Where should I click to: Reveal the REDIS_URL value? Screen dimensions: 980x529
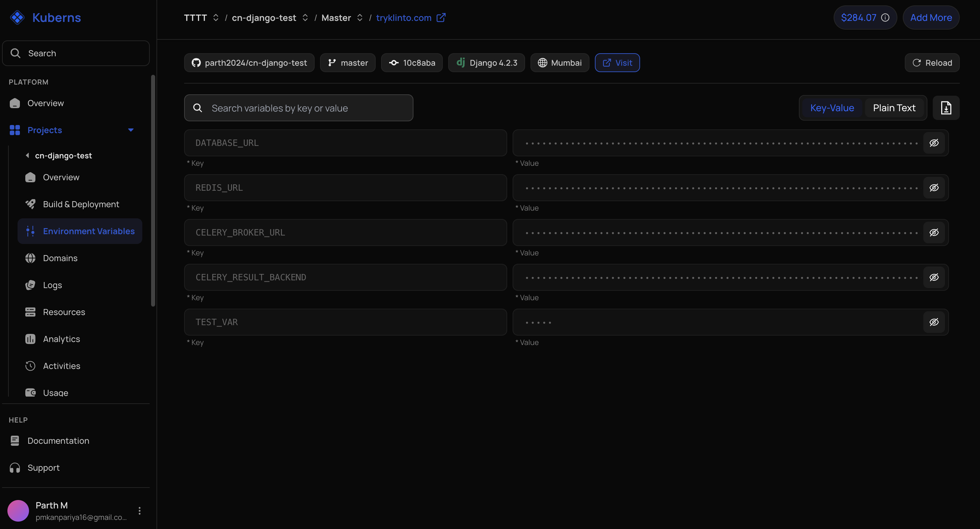pyautogui.click(x=934, y=188)
